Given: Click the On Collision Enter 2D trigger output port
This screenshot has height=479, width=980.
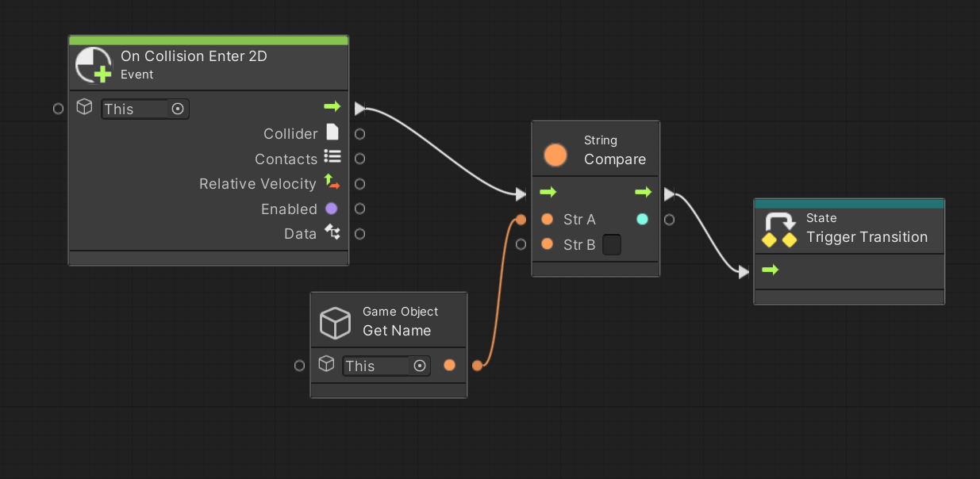Looking at the screenshot, I should tap(359, 108).
